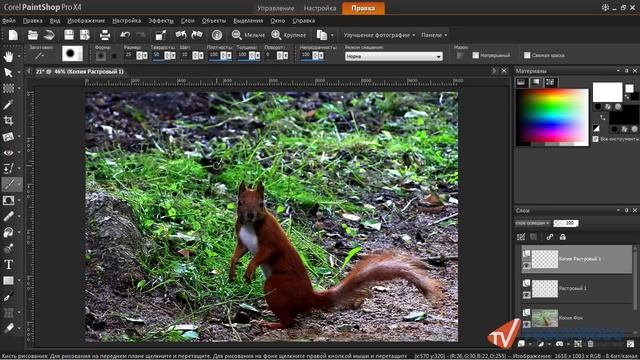Open the Справка menu
The image size is (640, 360).
click(x=304, y=20)
